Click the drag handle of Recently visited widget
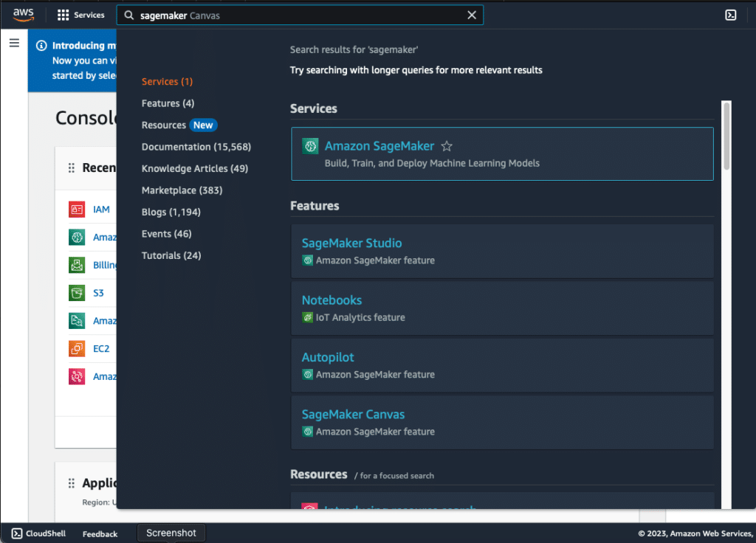Viewport: 756px width, 543px height. coord(72,167)
